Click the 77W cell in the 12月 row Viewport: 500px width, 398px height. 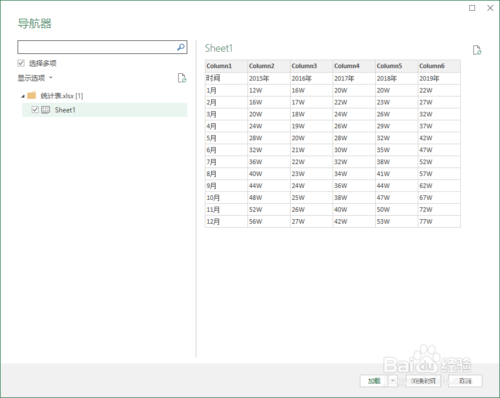coord(439,221)
